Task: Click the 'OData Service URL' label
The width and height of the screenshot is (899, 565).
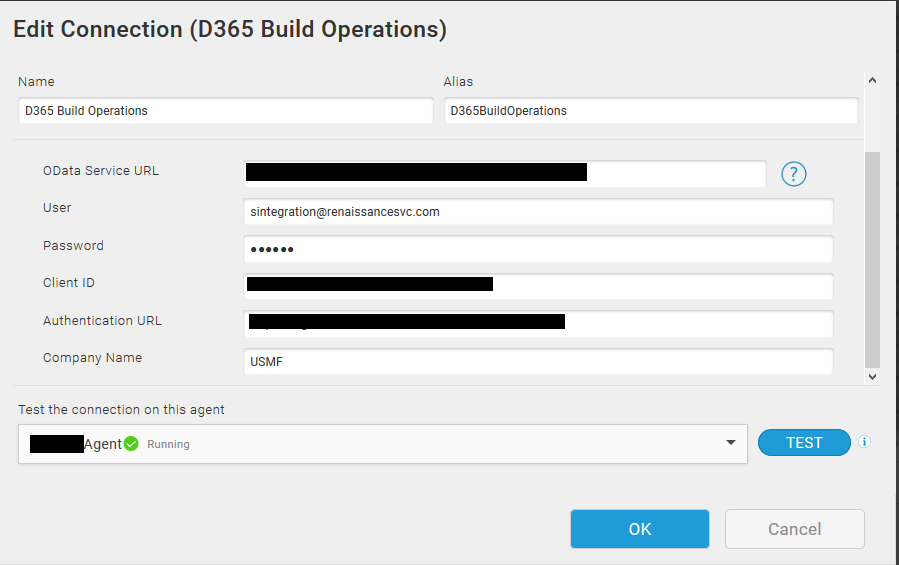Action: (x=101, y=170)
